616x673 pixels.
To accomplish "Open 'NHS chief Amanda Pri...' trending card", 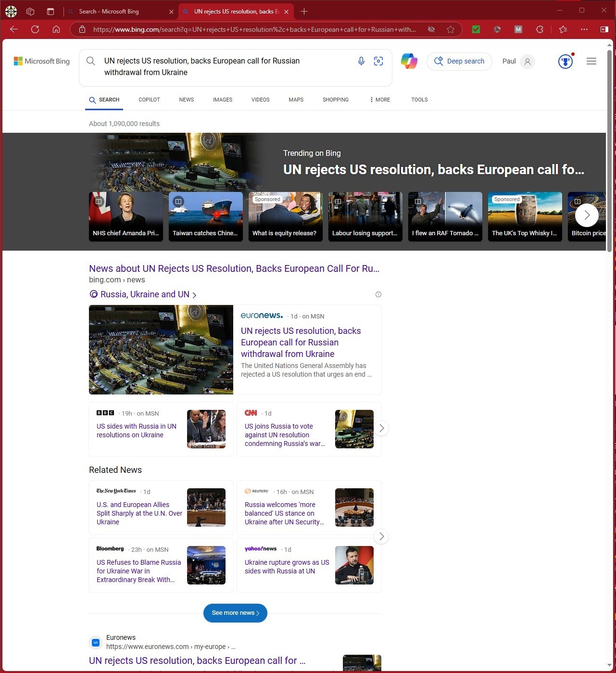I will (x=126, y=216).
